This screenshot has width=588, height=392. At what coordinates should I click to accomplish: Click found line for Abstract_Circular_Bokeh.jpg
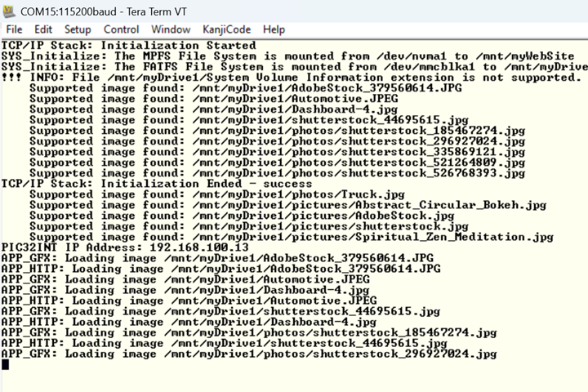pos(288,205)
